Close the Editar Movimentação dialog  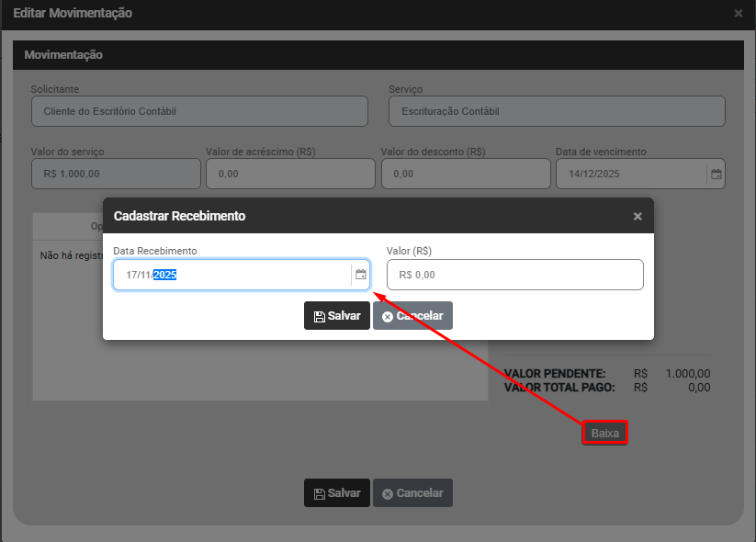(x=739, y=14)
